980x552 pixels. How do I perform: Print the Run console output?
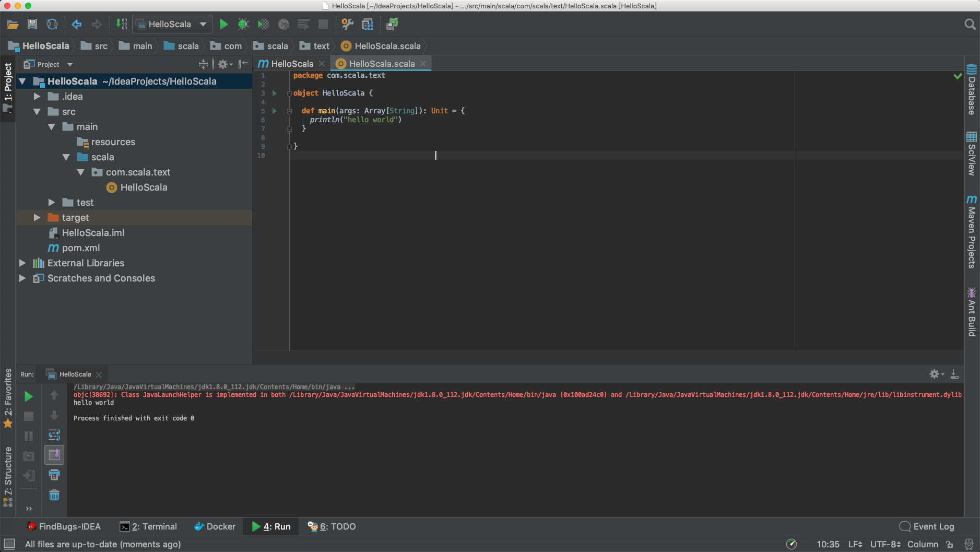point(54,475)
